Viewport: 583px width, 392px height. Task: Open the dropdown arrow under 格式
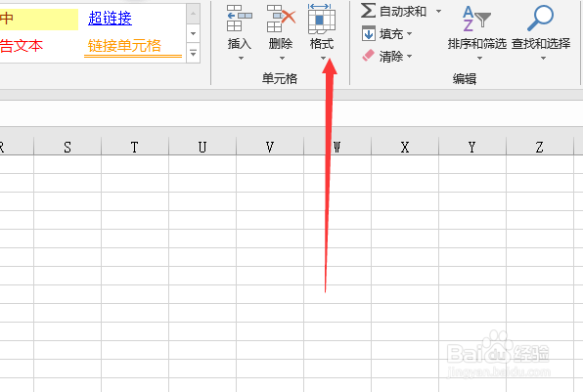coord(323,58)
